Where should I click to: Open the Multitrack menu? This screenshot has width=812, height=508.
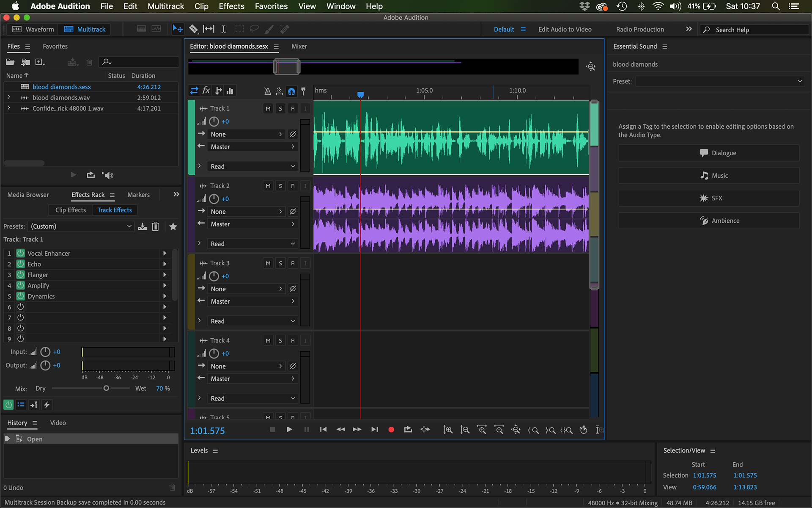[166, 6]
